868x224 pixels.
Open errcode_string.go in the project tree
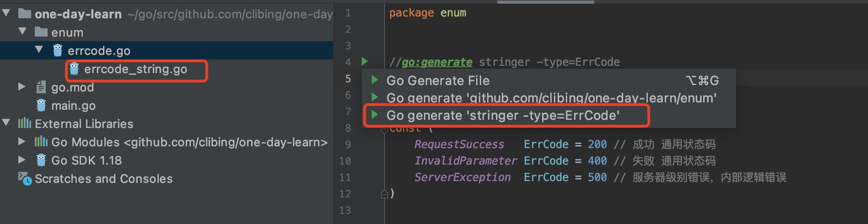[x=136, y=69]
